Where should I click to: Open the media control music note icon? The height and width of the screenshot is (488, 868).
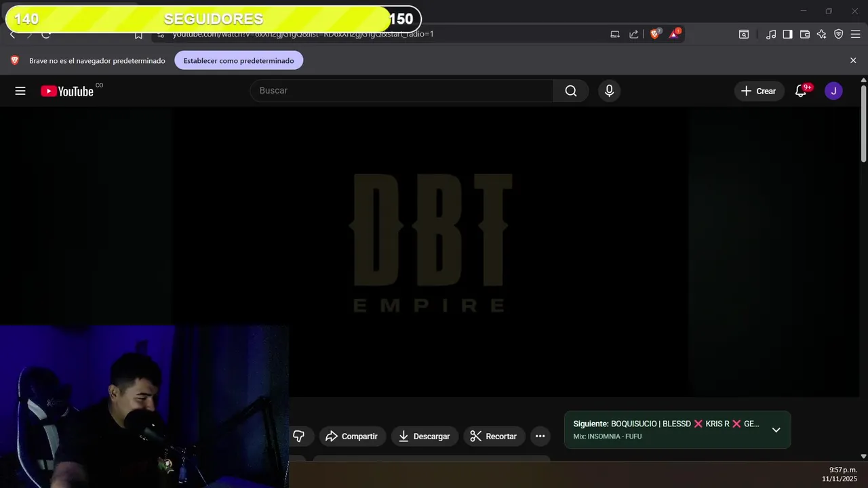771,34
